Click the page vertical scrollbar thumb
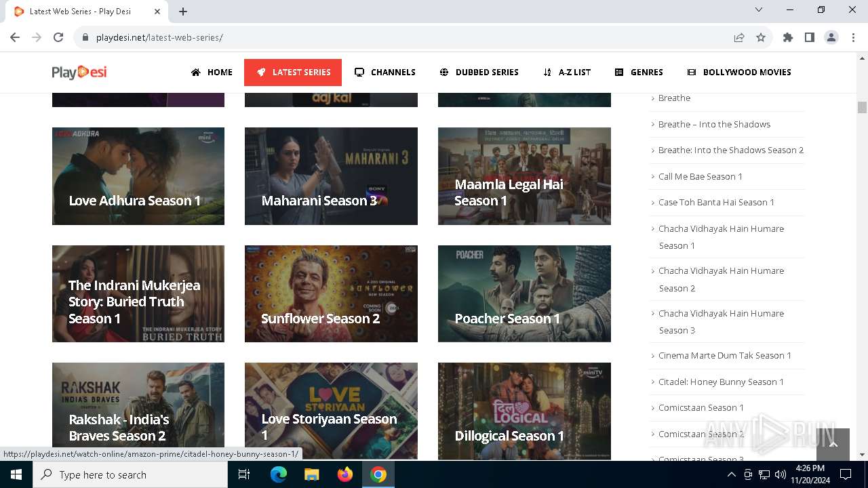The image size is (868, 488). (x=863, y=108)
